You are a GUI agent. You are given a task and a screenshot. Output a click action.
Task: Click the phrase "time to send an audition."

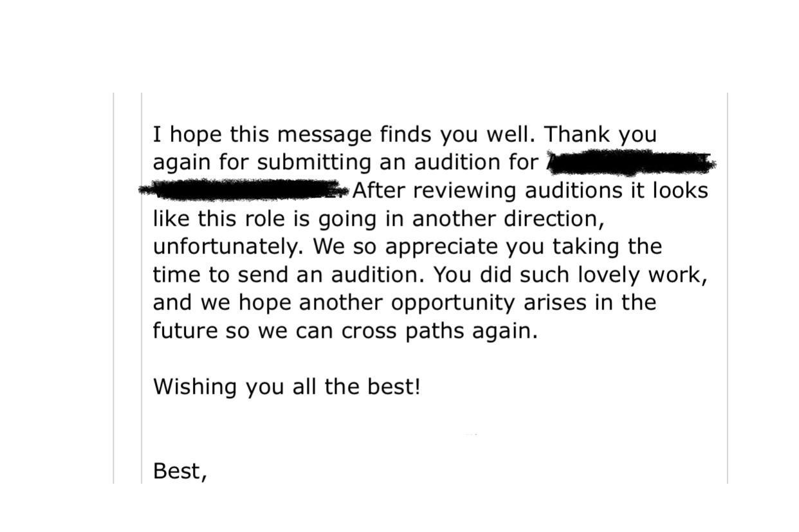click(x=289, y=275)
